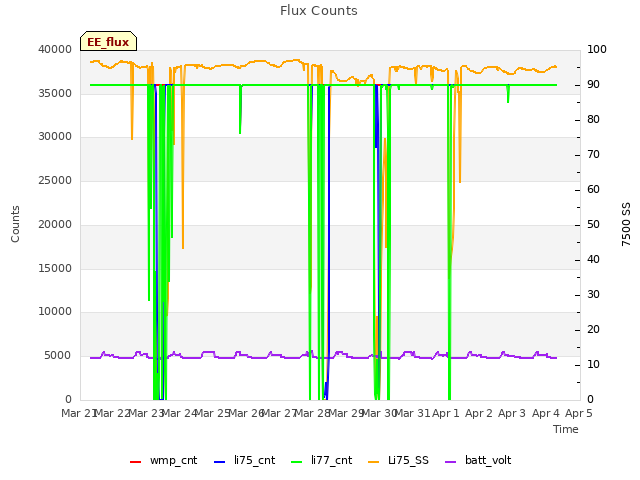Click the 40 right axis tick label

[x=593, y=260]
